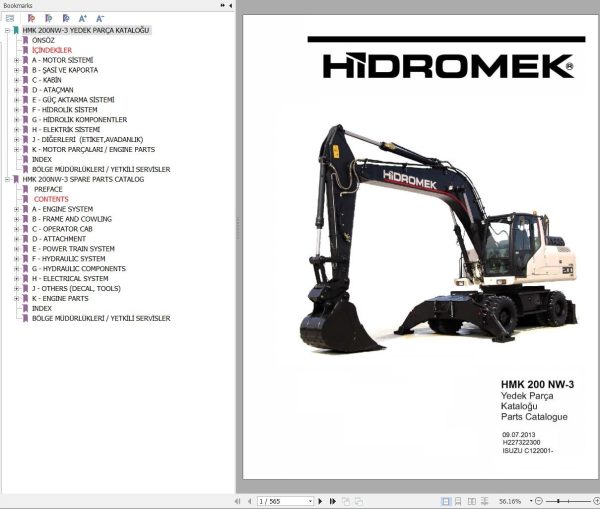Enable continuous facing view mode
Viewport: 600px width, 509px height.
484,501
